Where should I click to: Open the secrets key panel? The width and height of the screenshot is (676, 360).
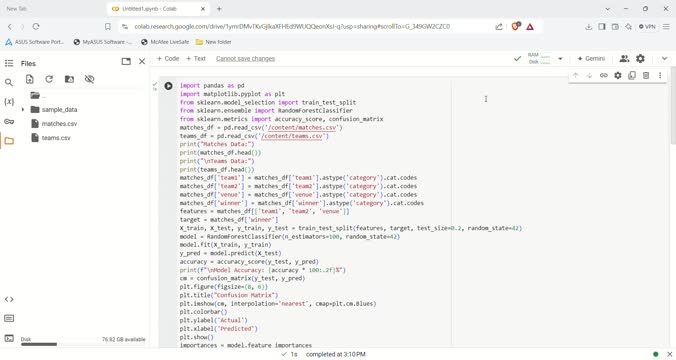pyautogui.click(x=9, y=122)
